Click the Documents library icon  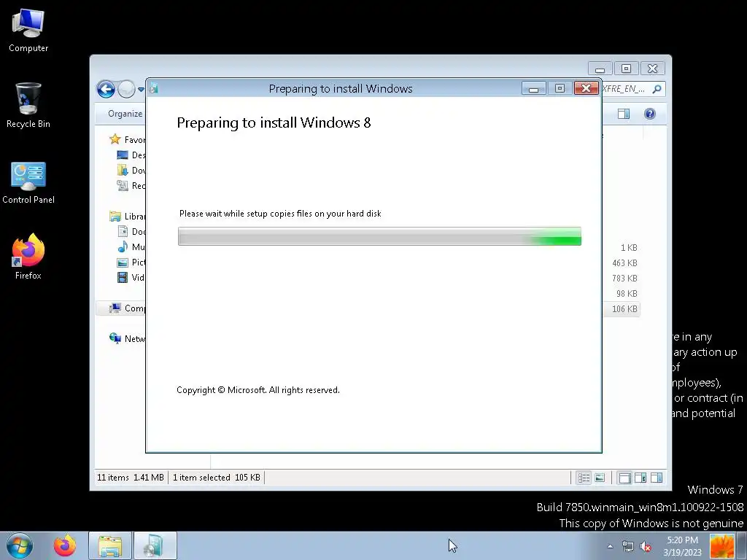pos(123,231)
